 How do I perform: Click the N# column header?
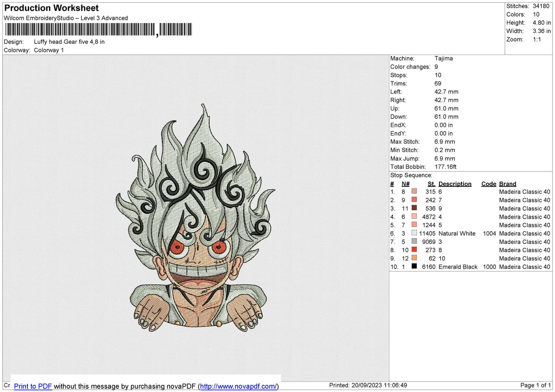[406, 184]
